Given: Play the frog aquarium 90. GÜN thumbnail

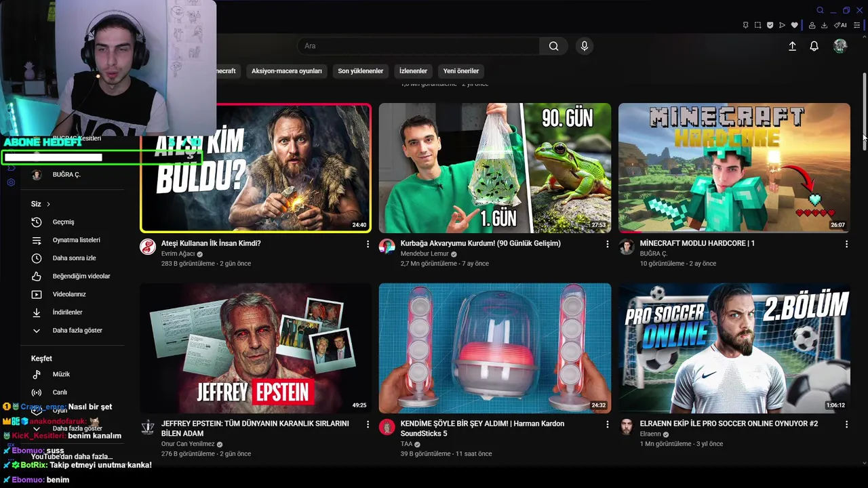Looking at the screenshot, I should 495,168.
